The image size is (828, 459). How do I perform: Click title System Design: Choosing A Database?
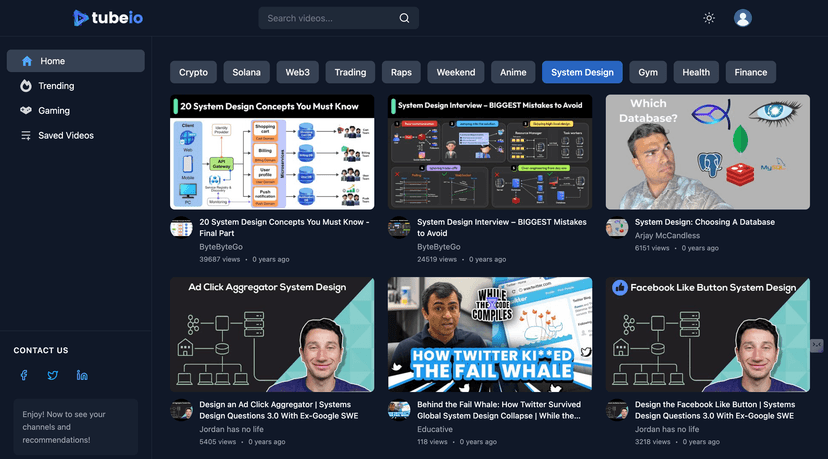[704, 222]
